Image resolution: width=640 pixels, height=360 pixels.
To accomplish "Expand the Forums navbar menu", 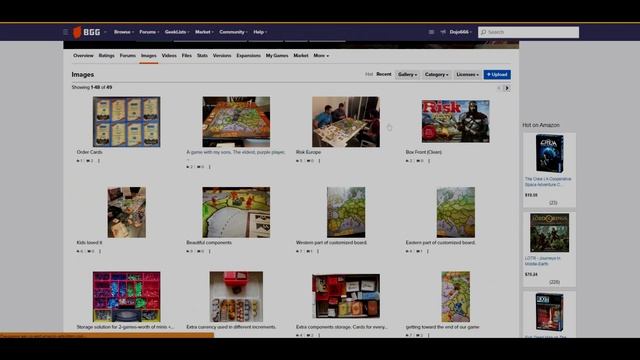I will 149,32.
